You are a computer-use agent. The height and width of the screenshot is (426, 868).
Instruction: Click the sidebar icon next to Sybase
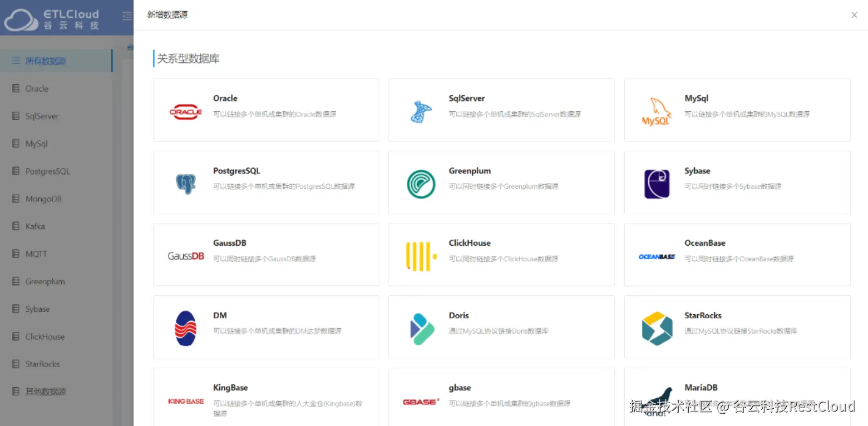[16, 309]
